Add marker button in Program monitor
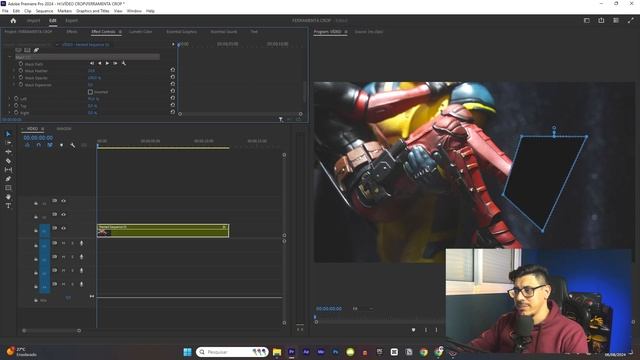Screen dimensions: 640x360 pos(413,330)
